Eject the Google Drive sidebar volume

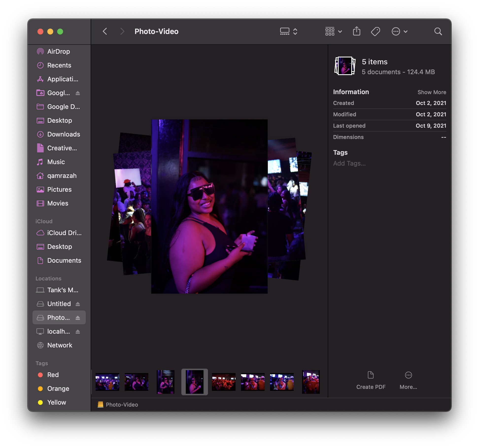coord(78,93)
